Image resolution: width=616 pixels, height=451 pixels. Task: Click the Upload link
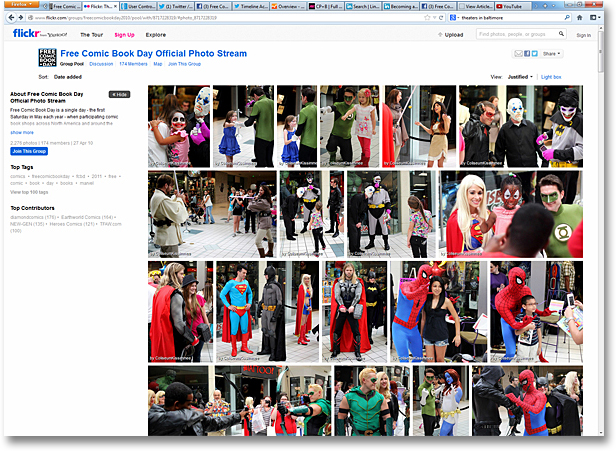451,35
